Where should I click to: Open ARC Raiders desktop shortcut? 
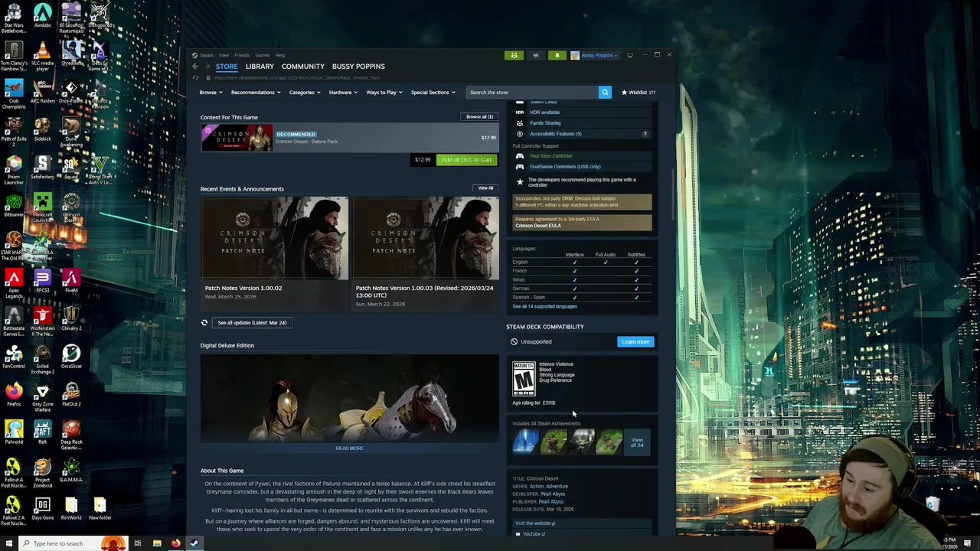tap(42, 92)
